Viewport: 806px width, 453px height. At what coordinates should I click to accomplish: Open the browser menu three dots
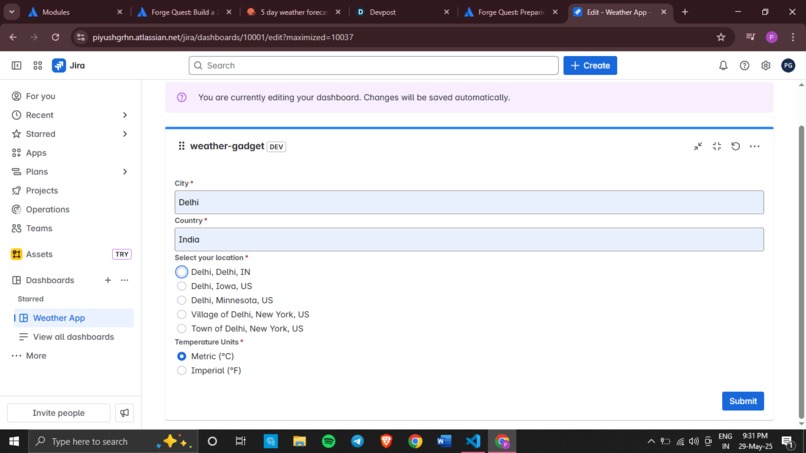[793, 37]
